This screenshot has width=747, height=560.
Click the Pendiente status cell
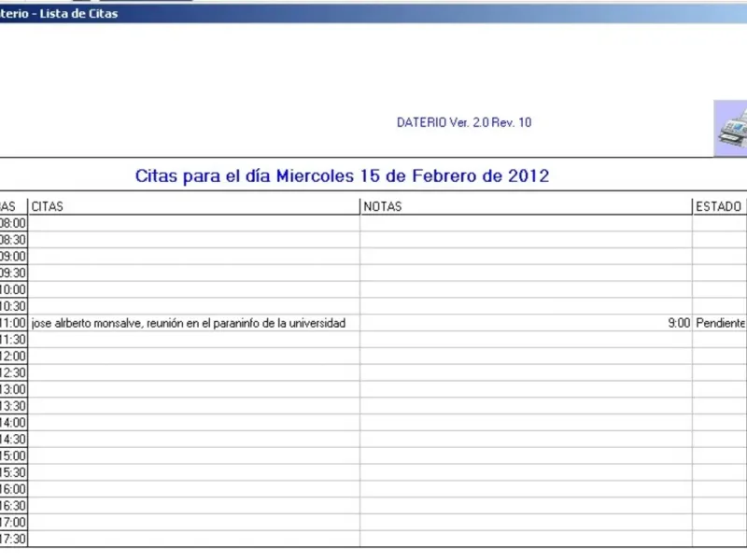(720, 323)
